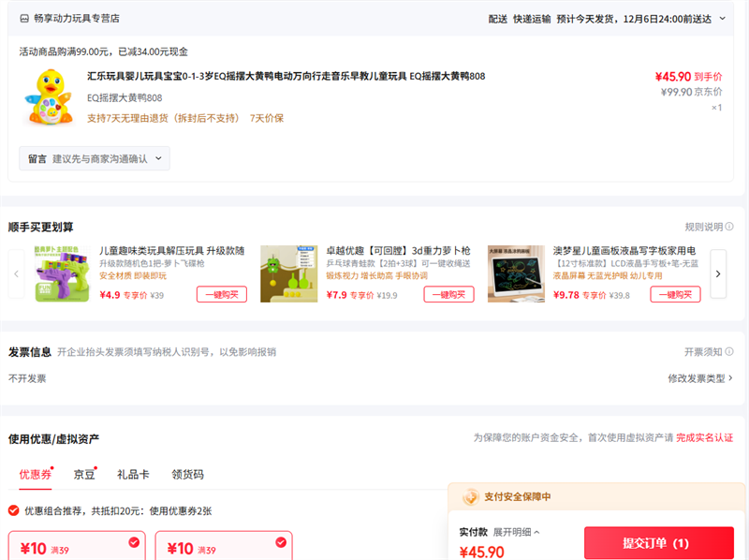
Task: Click the 支付安全保障中 shield icon
Action: [x=469, y=496]
